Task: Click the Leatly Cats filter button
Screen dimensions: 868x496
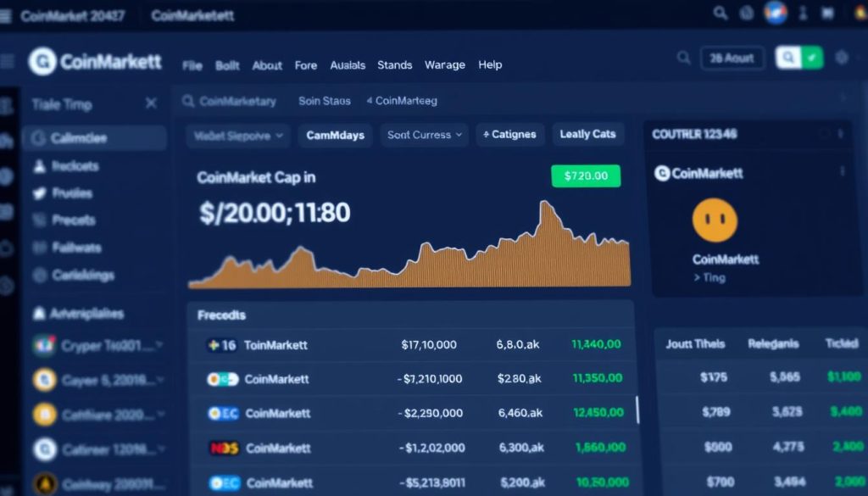Action: pos(588,134)
